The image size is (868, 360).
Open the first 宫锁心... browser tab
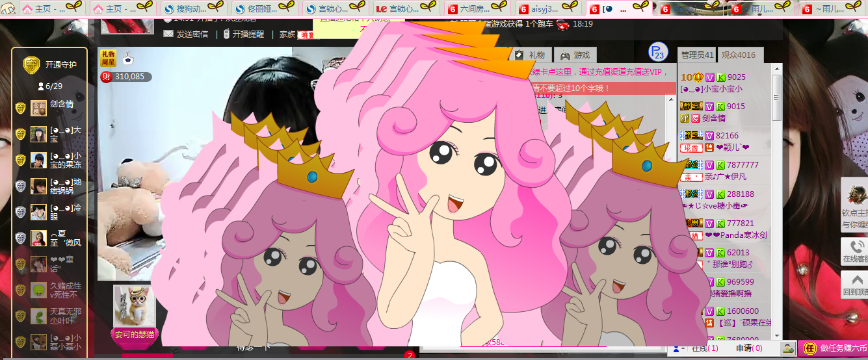pyautogui.click(x=334, y=8)
